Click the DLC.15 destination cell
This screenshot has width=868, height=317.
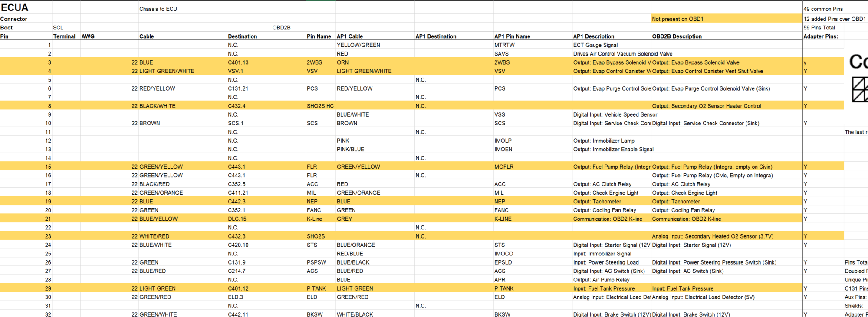[237, 219]
